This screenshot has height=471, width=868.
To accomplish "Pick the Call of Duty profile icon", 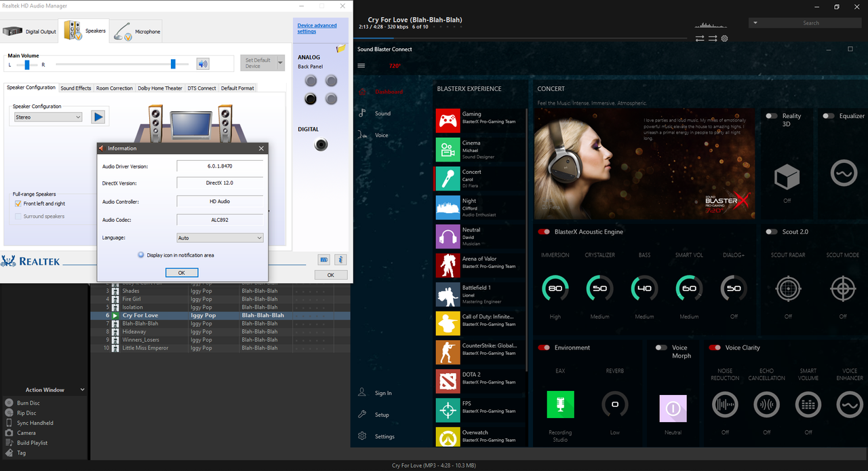I will [x=448, y=324].
